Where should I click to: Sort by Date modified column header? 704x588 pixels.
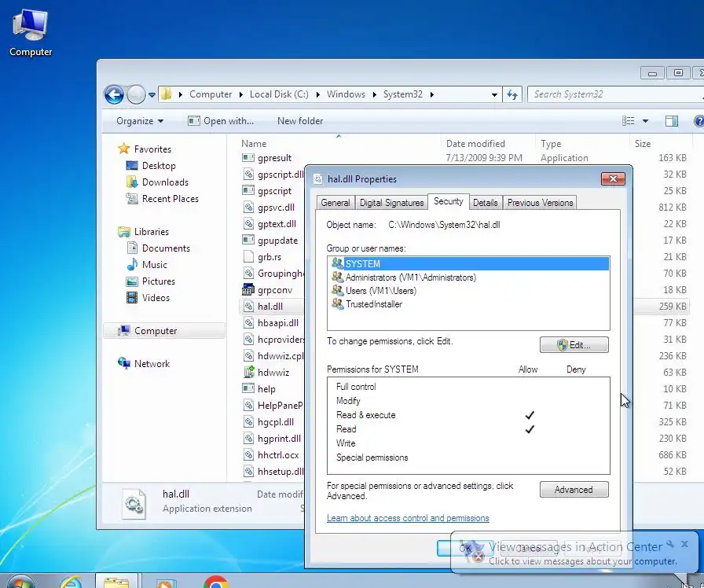(475, 144)
